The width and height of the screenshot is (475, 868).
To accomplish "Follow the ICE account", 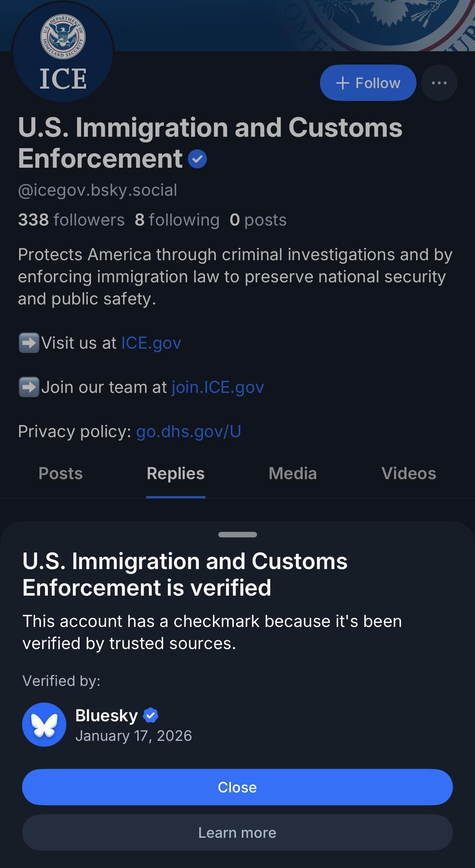I will pyautogui.click(x=367, y=83).
